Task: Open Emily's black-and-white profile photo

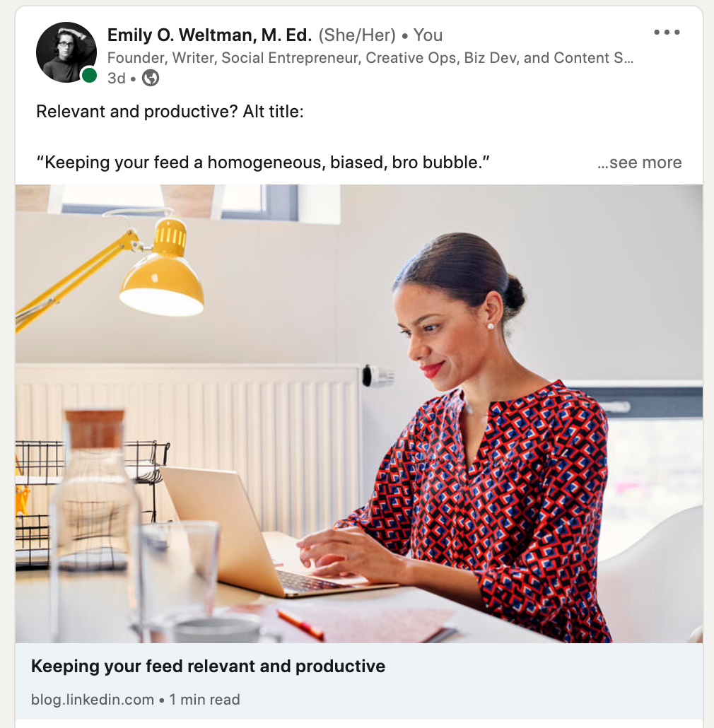Action: [x=66, y=52]
